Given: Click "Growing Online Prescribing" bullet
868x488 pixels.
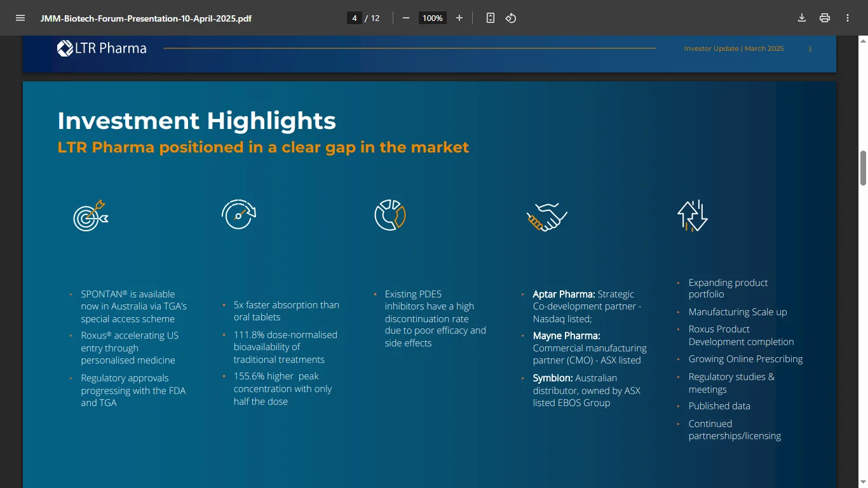Looking at the screenshot, I should [745, 359].
